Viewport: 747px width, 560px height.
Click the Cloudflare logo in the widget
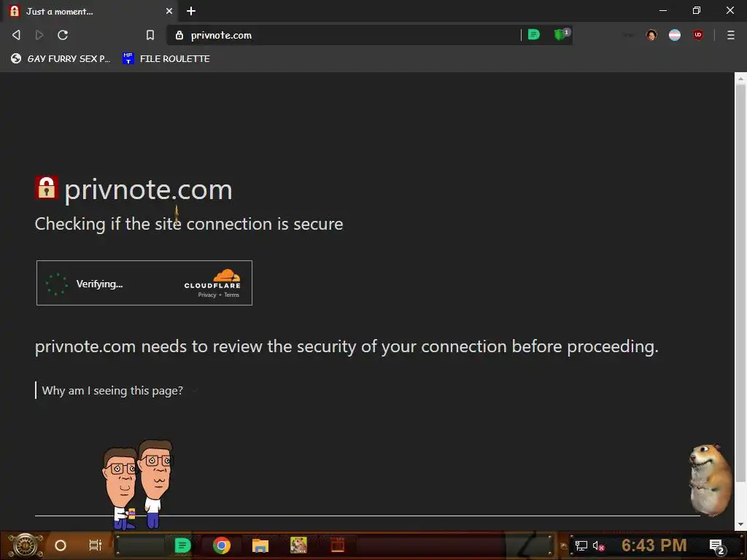pos(212,279)
